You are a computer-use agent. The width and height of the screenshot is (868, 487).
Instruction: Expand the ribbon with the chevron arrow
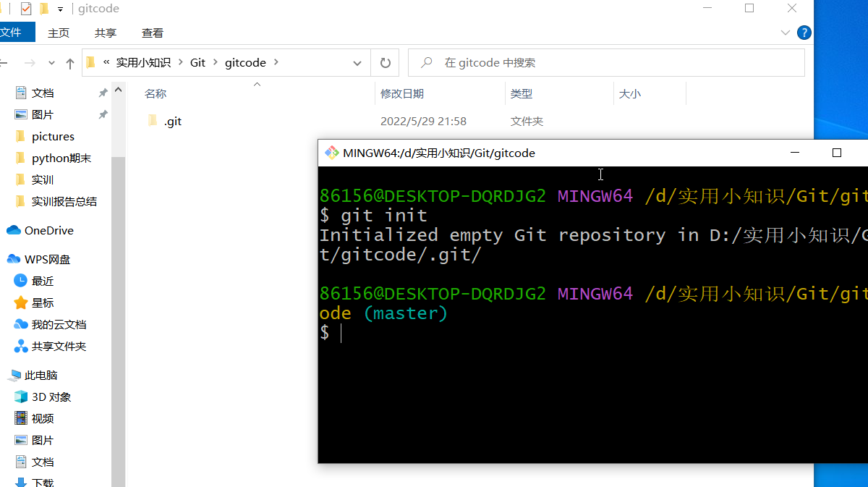click(786, 33)
